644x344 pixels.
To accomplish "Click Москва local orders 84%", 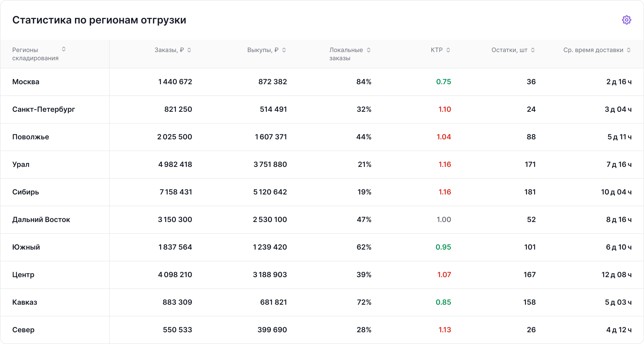I will pyautogui.click(x=364, y=82).
